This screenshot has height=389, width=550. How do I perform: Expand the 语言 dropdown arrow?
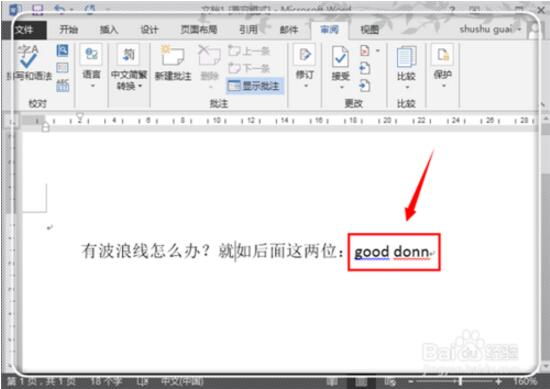93,86
